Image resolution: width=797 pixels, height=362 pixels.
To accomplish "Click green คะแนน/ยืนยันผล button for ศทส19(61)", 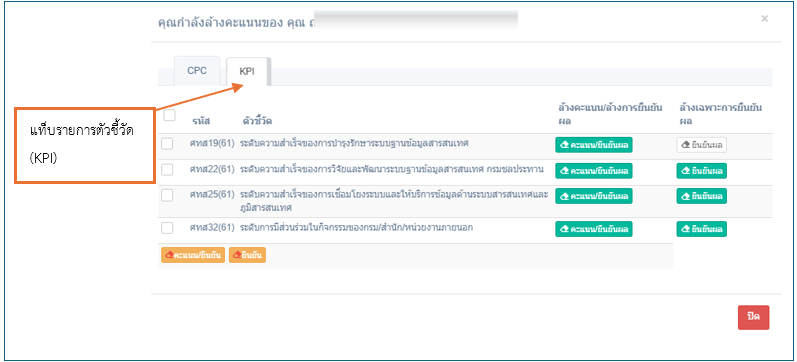I will click(593, 145).
